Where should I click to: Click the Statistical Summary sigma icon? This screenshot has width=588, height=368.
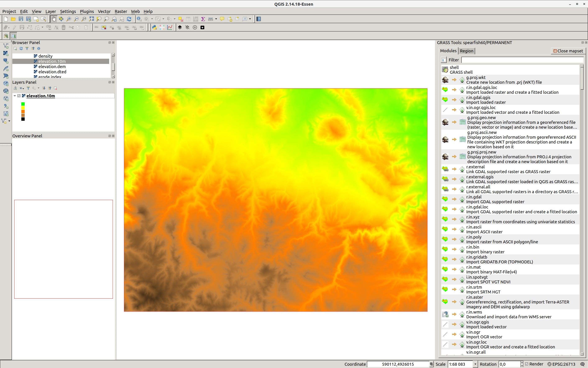click(x=203, y=19)
